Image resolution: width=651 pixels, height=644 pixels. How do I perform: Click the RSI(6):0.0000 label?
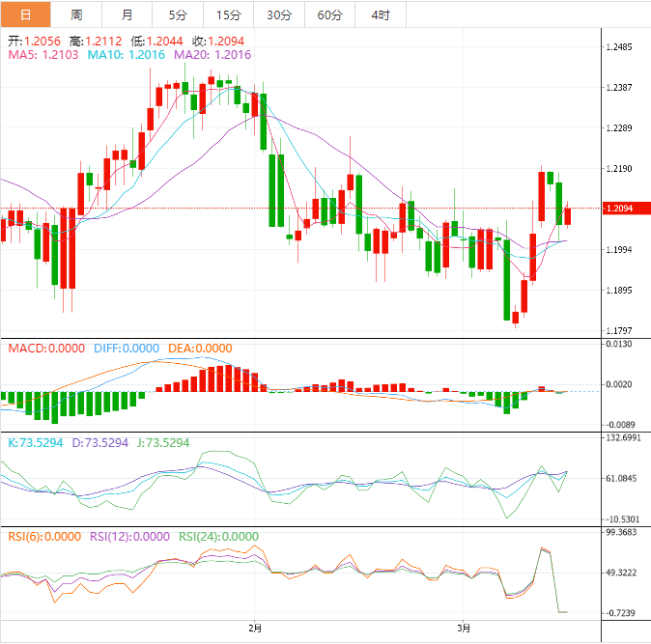click(44, 537)
